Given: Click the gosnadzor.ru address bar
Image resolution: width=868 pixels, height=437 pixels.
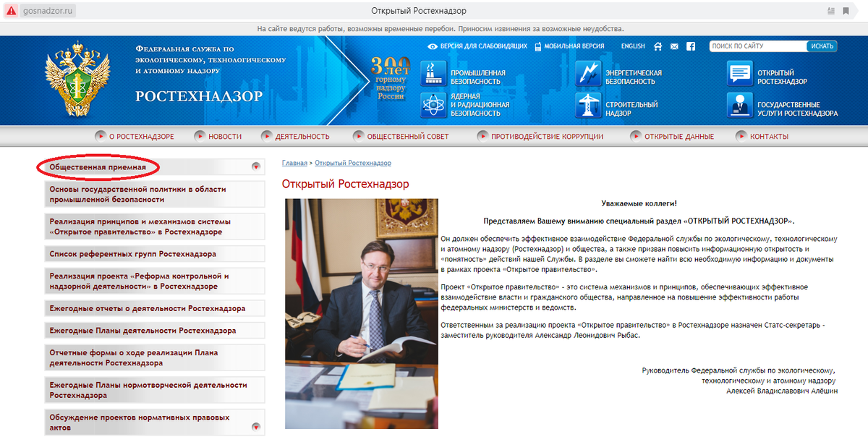Looking at the screenshot, I should [x=48, y=11].
